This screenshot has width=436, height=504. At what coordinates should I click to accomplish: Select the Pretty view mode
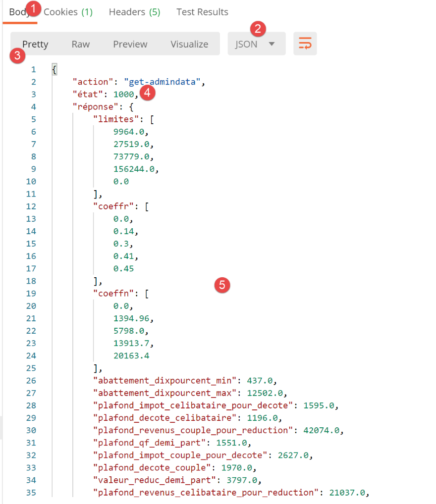(35, 44)
